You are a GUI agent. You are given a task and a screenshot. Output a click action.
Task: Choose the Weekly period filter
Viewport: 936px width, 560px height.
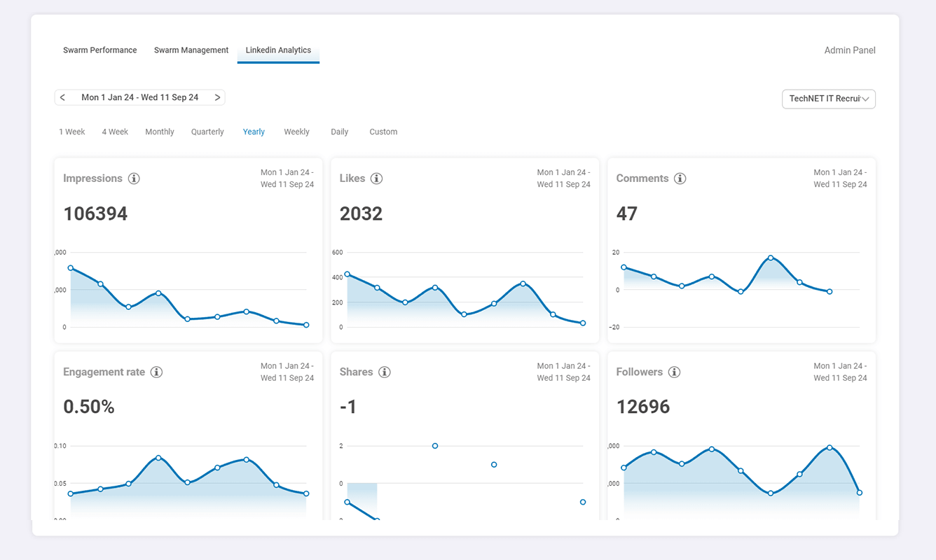(296, 132)
